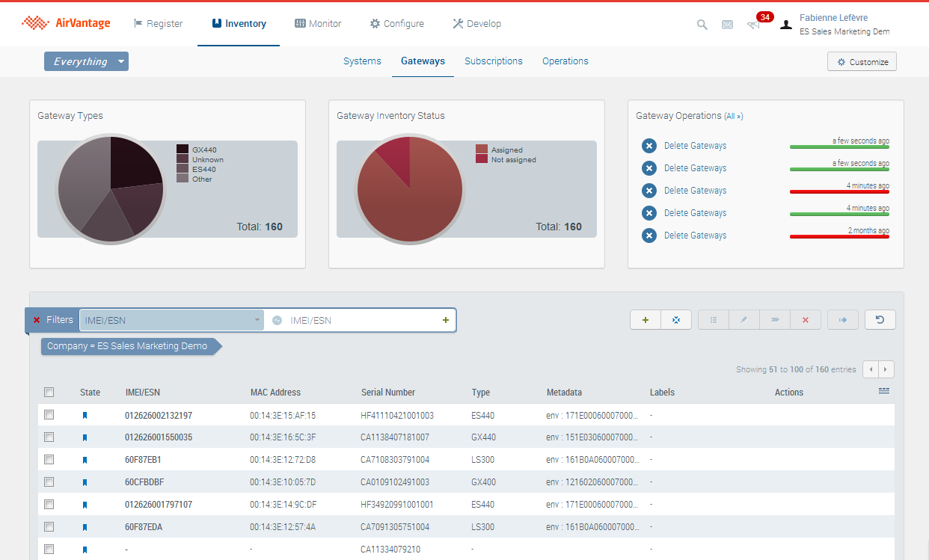Click the pencil edit toolbar button

tap(744, 320)
